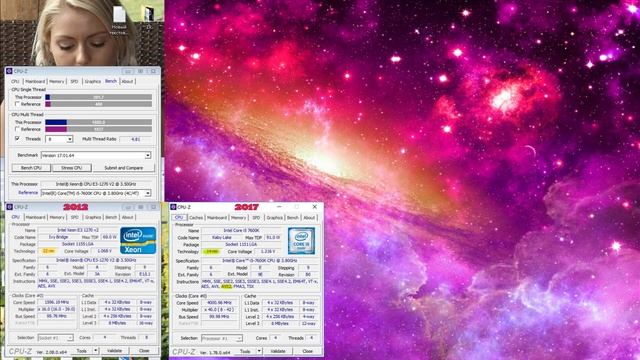Click the Bench CPU button
Screen dimensions: 640x360
click(31, 168)
